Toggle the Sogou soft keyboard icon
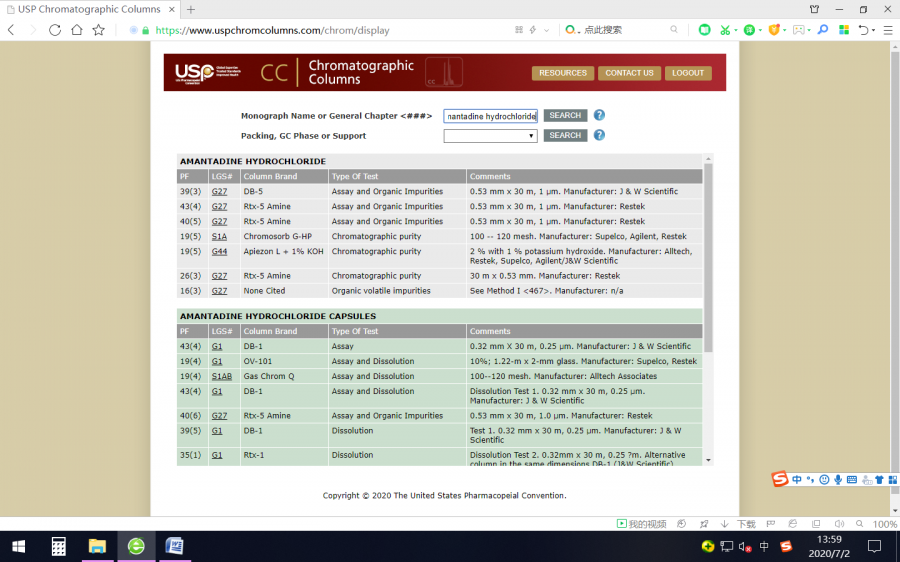Image resolution: width=900 pixels, height=562 pixels. pos(852,480)
